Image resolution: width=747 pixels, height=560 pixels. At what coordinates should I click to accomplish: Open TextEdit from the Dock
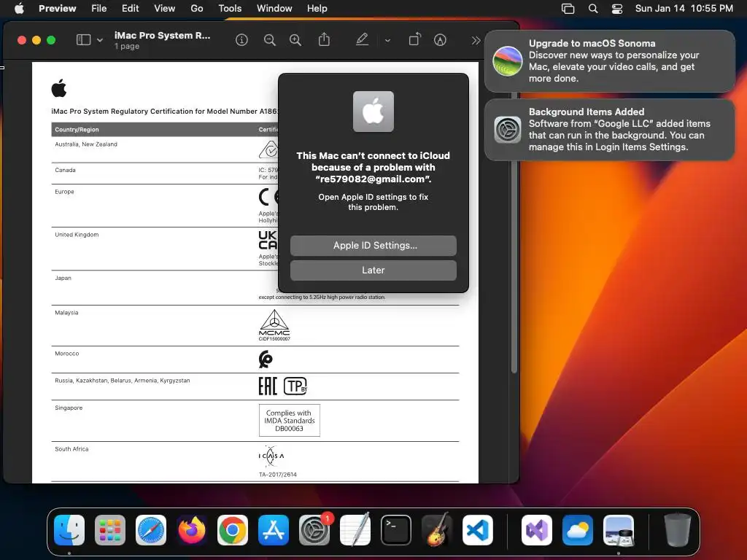tap(355, 529)
